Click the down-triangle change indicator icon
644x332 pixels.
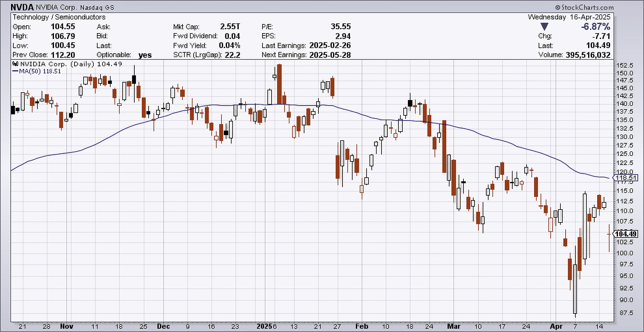tap(544, 26)
